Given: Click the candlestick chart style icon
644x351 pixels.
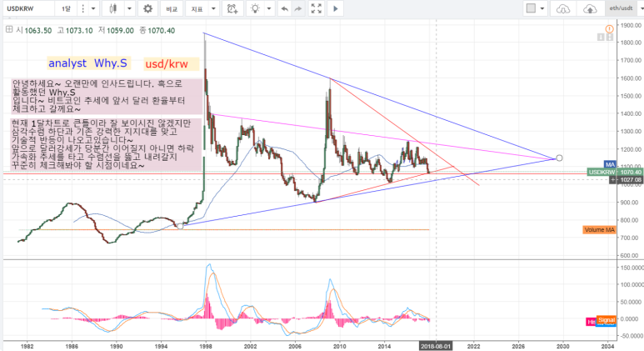Looking at the screenshot, I should click(x=113, y=8).
